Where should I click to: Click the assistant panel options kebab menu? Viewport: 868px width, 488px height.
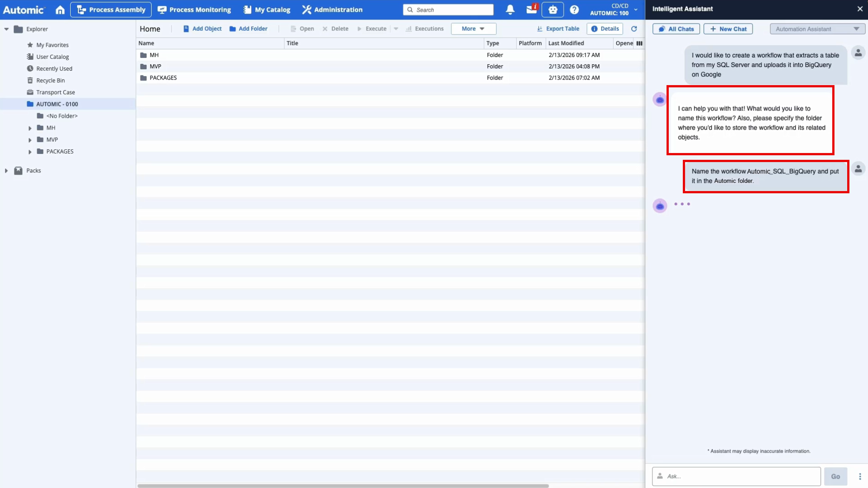coord(859,476)
